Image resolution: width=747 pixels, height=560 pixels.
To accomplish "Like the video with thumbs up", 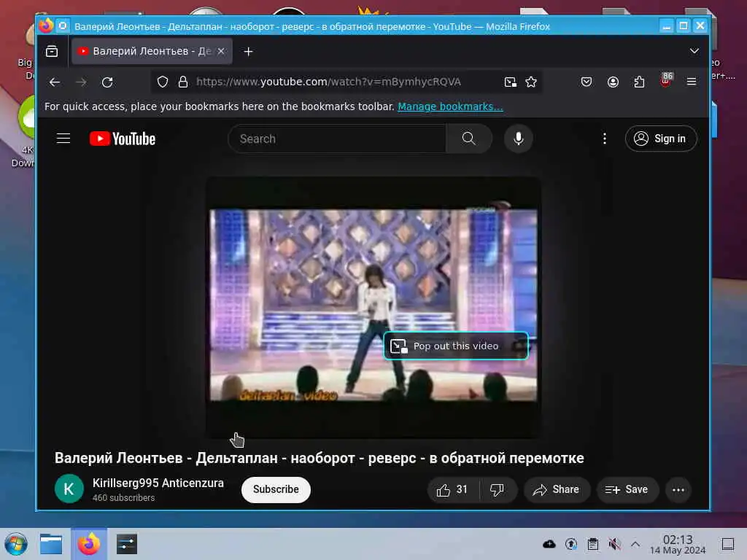I will pyautogui.click(x=452, y=489).
